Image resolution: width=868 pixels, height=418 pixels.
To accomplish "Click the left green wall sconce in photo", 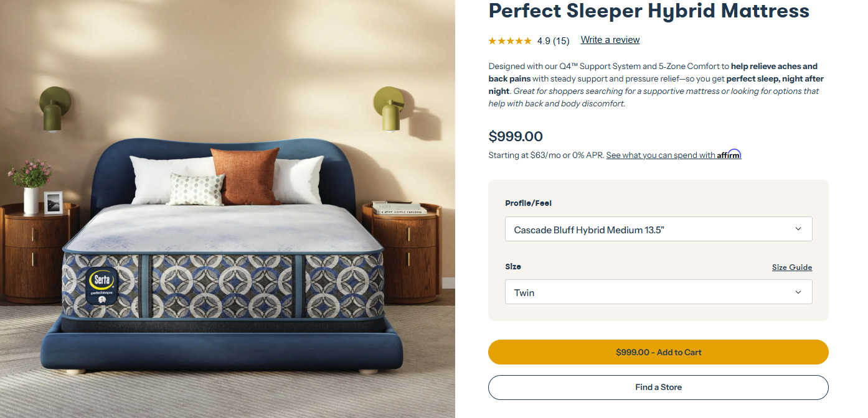I will point(54,108).
